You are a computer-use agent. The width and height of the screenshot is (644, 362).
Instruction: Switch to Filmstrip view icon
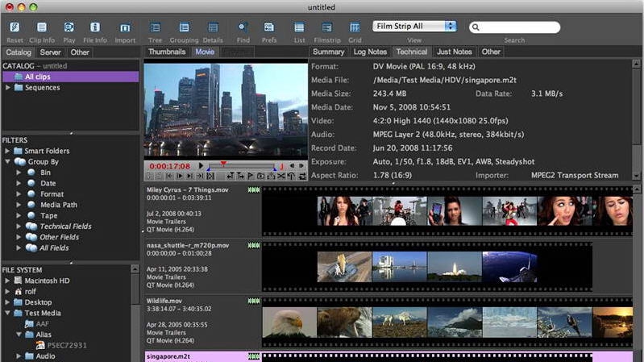(x=327, y=27)
